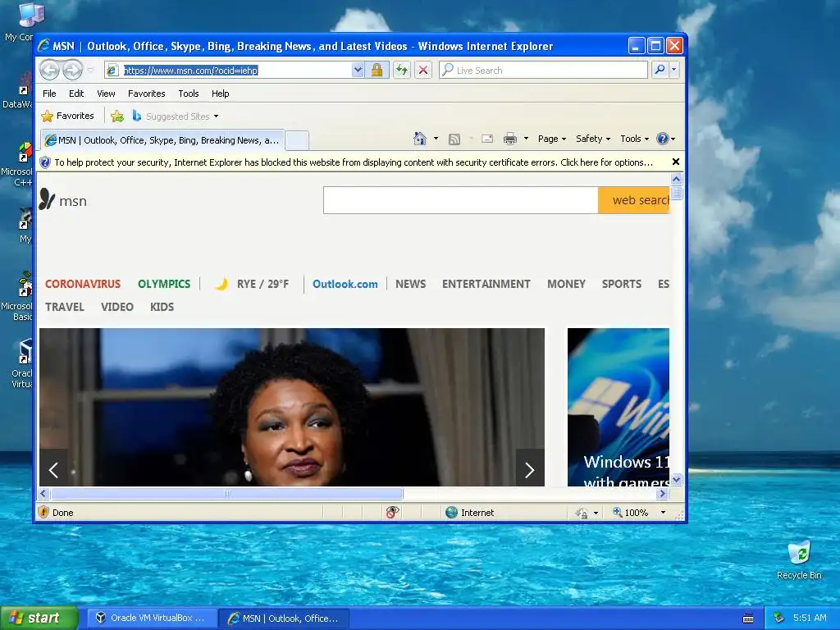View the security report padlock icon
Image resolution: width=840 pixels, height=630 pixels.
pyautogui.click(x=377, y=71)
